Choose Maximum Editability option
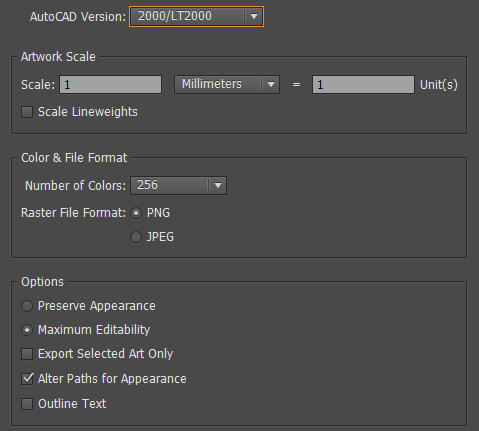479x431 pixels. click(27, 330)
